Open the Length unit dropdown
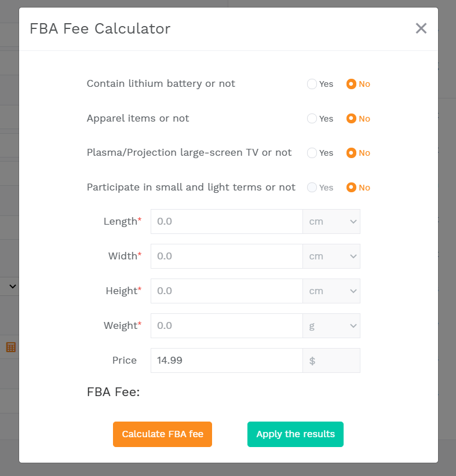 331,222
